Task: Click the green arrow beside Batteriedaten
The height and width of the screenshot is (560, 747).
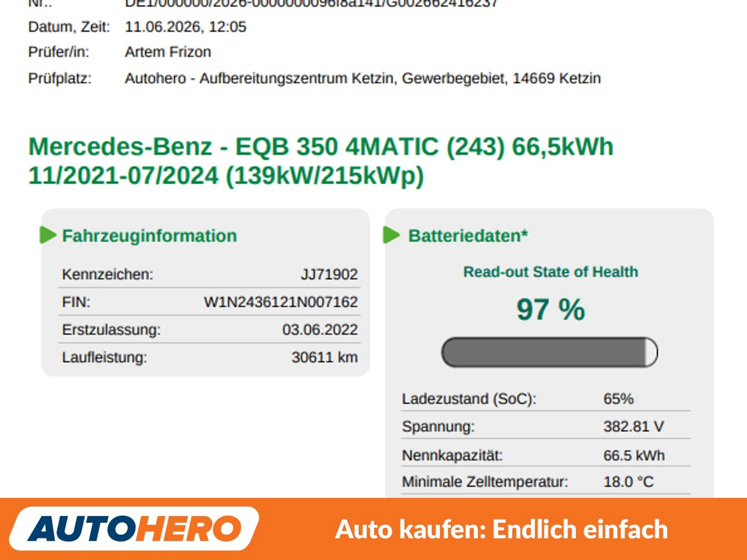Action: tap(391, 235)
